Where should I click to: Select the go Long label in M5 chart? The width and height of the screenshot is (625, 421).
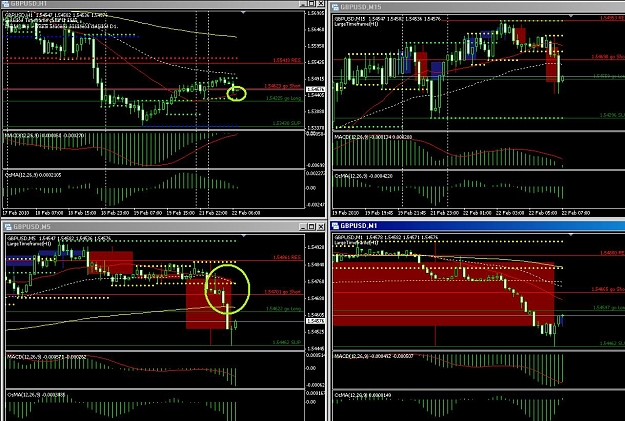(x=283, y=309)
